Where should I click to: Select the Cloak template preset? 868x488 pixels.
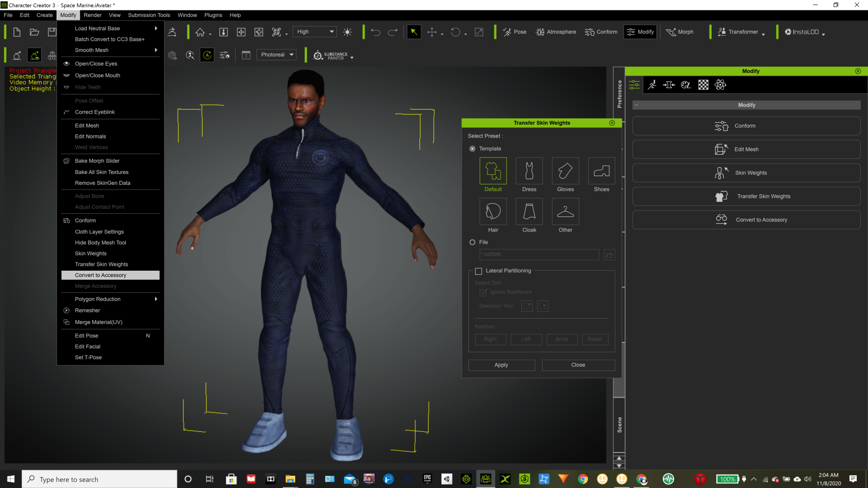point(529,212)
